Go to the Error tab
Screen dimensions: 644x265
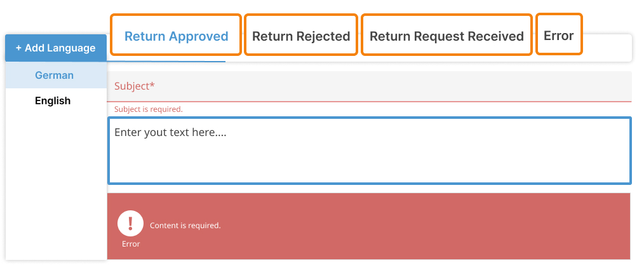click(x=559, y=34)
